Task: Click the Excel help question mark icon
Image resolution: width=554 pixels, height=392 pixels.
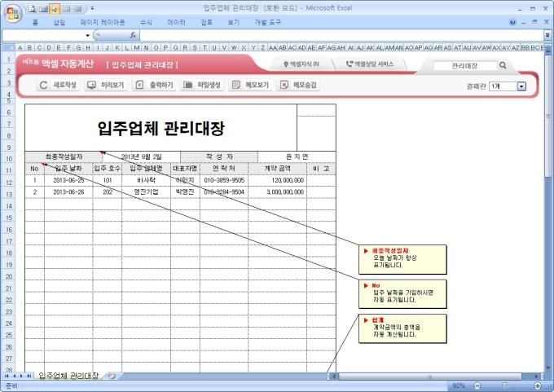Action: [x=512, y=22]
